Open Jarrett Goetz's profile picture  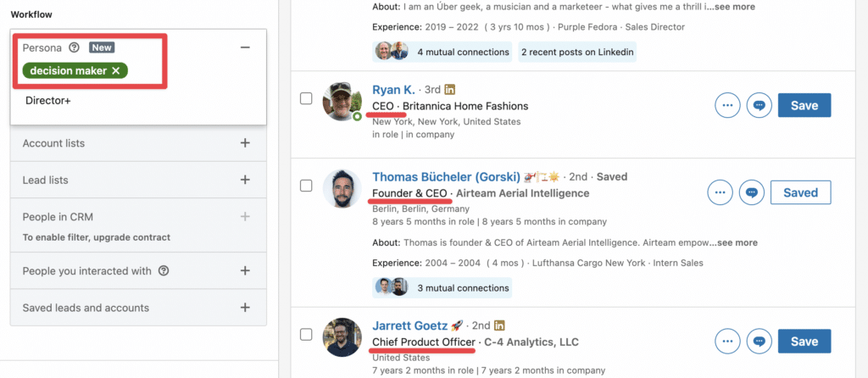[342, 337]
